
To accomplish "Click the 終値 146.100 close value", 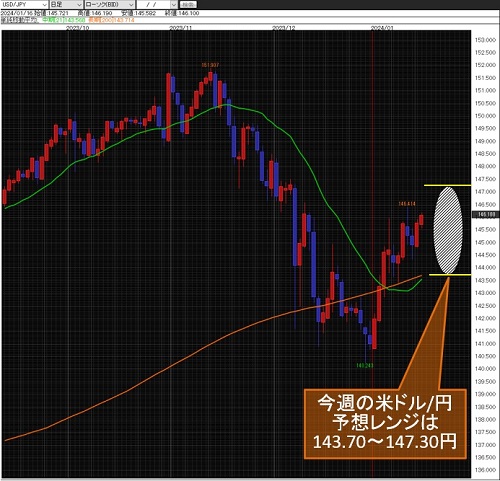I will 182,13.
